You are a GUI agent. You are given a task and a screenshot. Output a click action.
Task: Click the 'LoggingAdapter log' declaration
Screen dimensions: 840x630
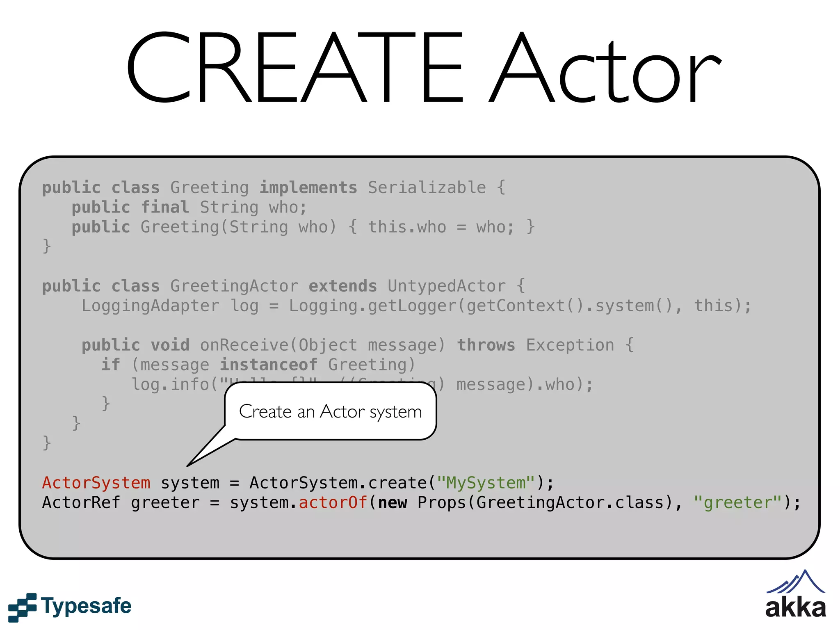(x=170, y=306)
